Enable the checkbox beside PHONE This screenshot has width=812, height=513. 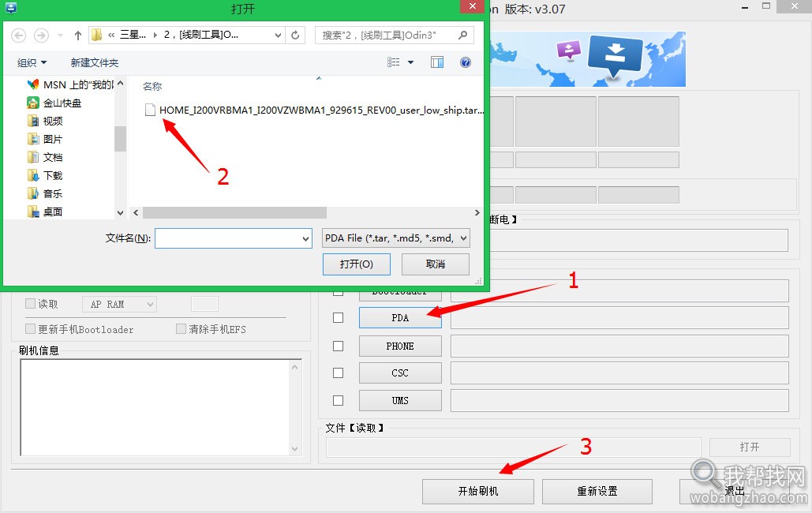point(339,346)
